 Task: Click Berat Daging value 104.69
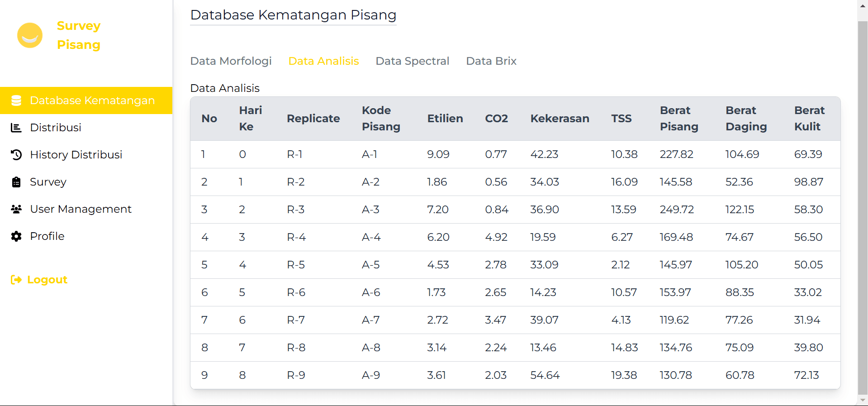click(742, 154)
